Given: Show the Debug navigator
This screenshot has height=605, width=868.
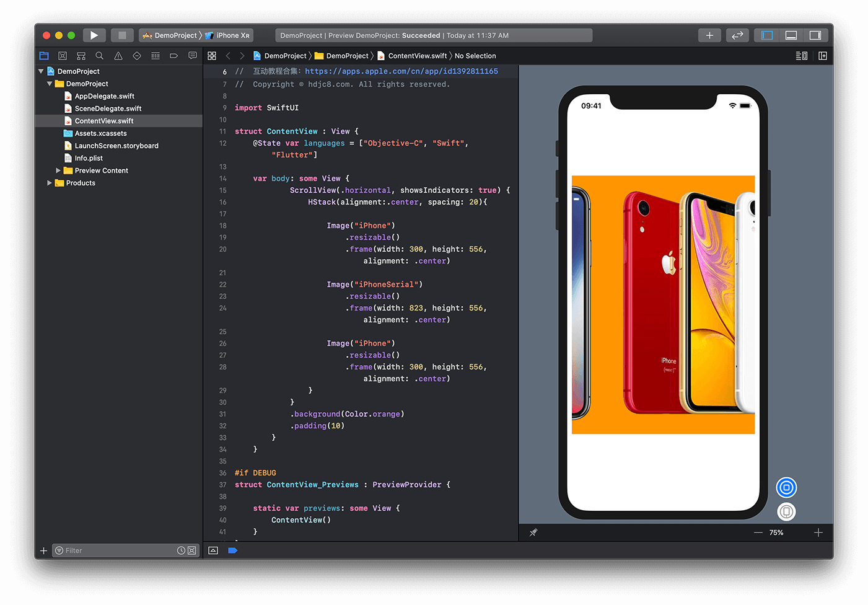Looking at the screenshot, I should 156,56.
